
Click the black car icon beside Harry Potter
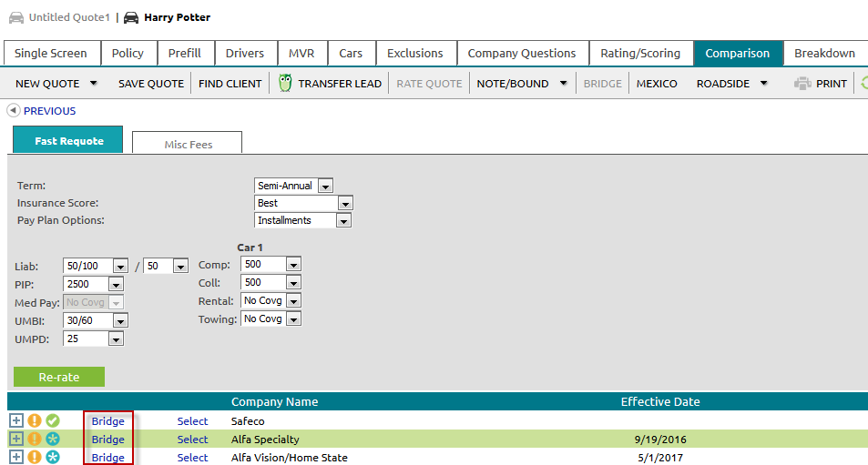point(131,17)
